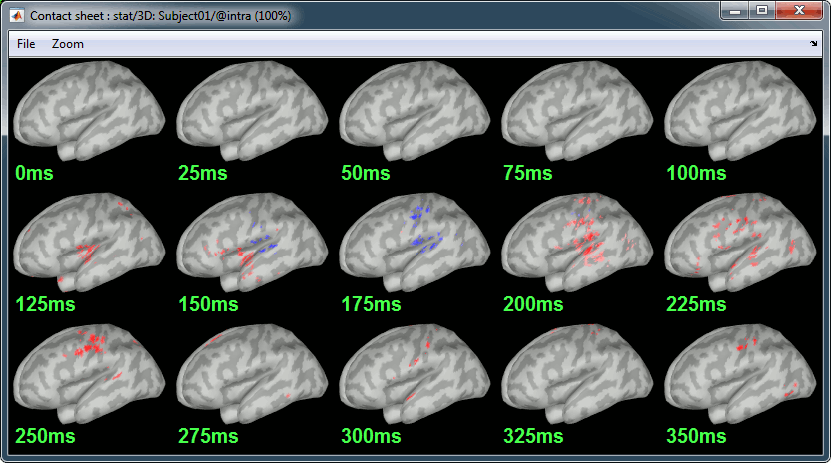Pick the brain snapshot at 100ms
Viewport: 831px width, 463px height.
[x=741, y=111]
